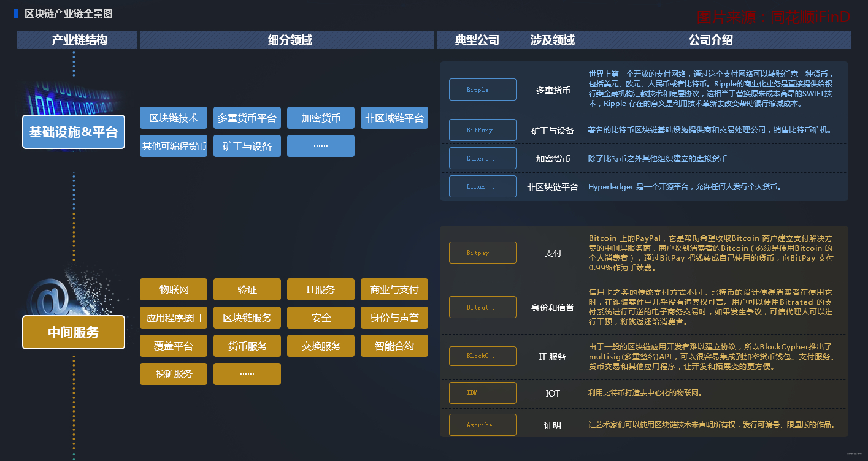Click the 区块链产业链全景图 title

pyautogui.click(x=69, y=13)
